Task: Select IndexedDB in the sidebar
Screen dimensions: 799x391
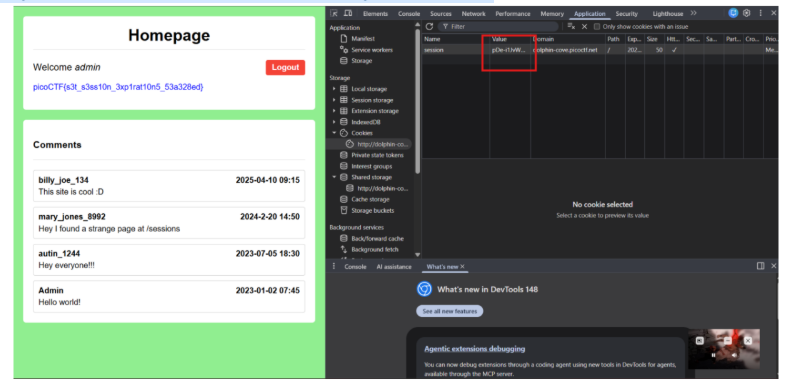Action: click(x=365, y=122)
